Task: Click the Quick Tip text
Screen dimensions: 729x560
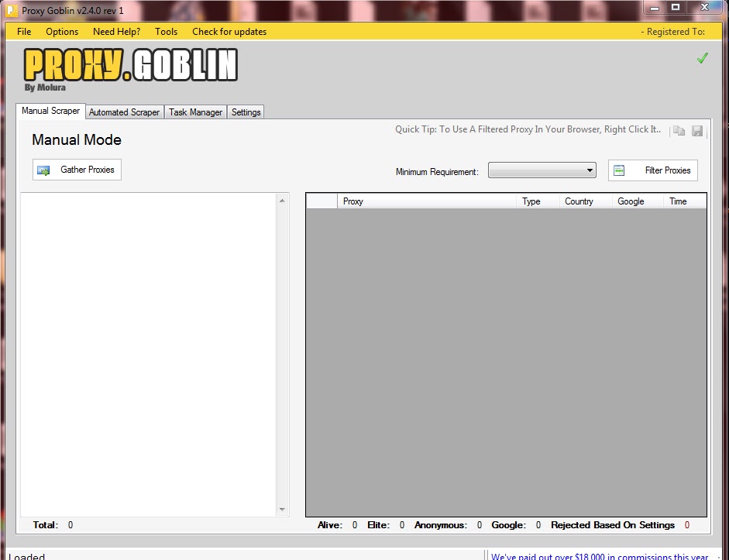Action: (528, 129)
